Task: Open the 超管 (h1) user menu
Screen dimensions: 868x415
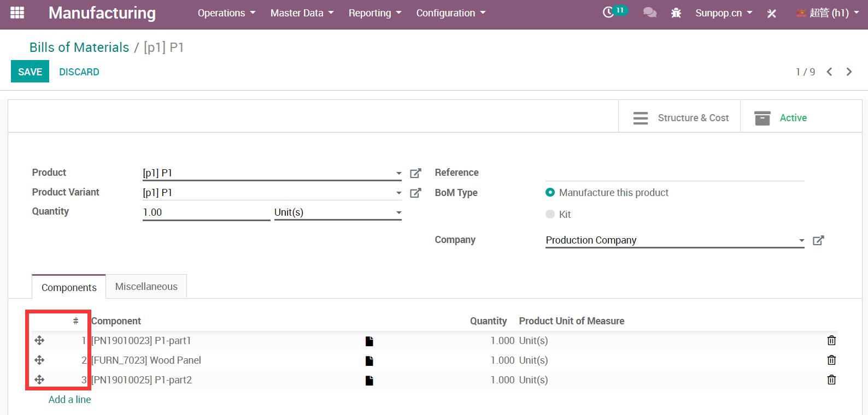Action: (827, 13)
